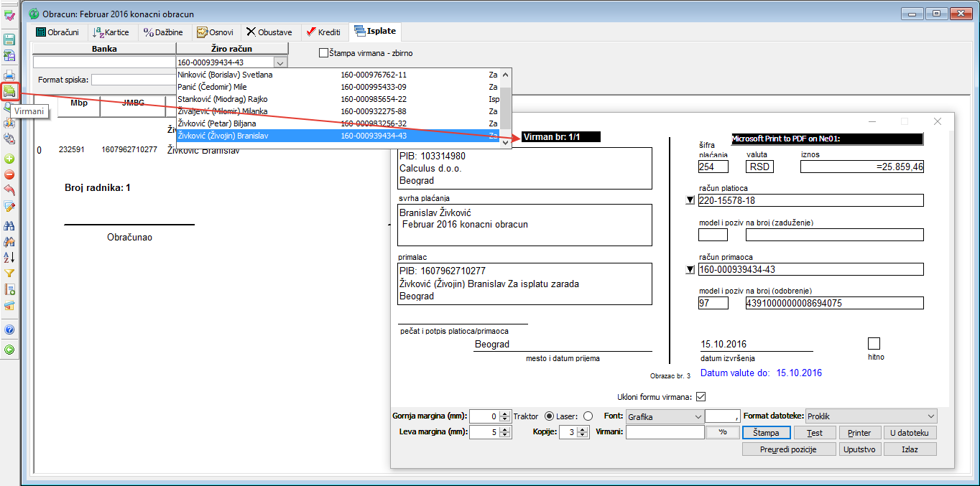
Task: Expand the Format datoteke dropdown
Action: pyautogui.click(x=931, y=416)
